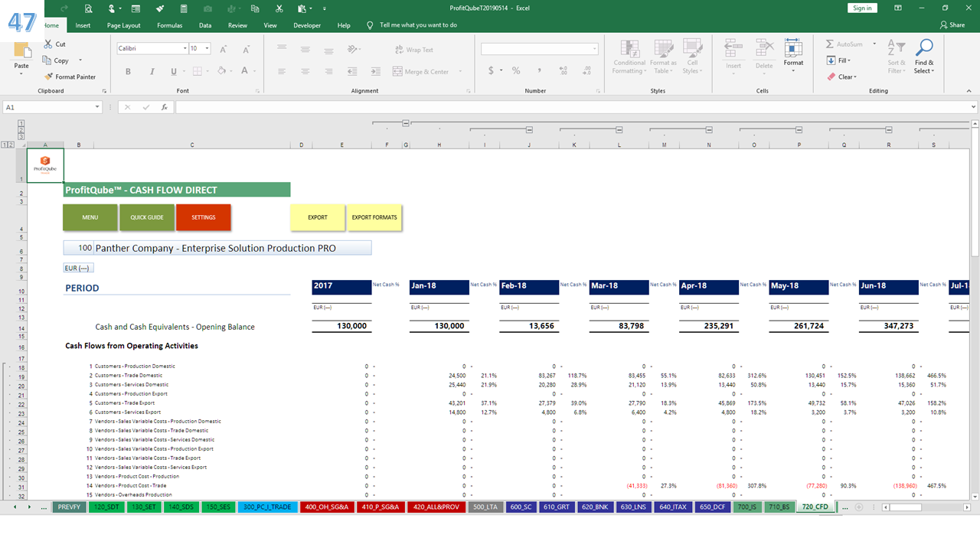Switch to the Data tab
Viewport: 980px width, 551px height.
(205, 25)
